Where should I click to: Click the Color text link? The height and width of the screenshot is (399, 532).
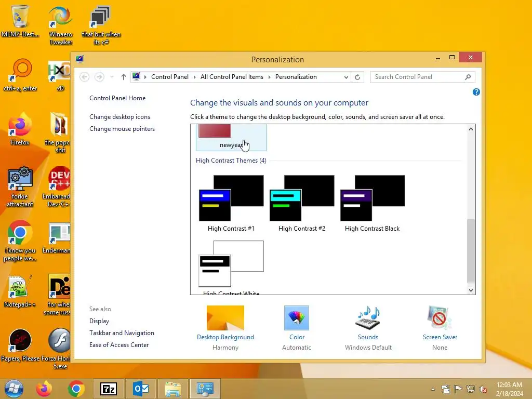click(x=297, y=337)
